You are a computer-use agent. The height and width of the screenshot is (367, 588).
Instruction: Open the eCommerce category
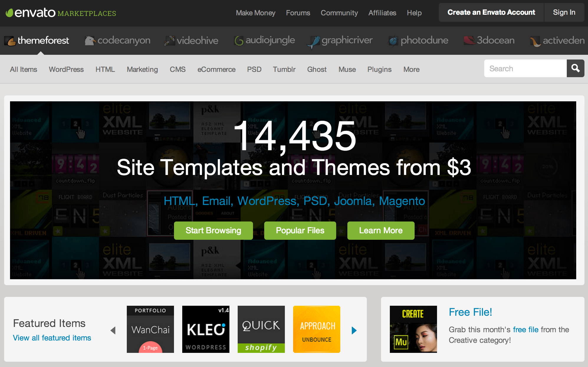point(216,69)
